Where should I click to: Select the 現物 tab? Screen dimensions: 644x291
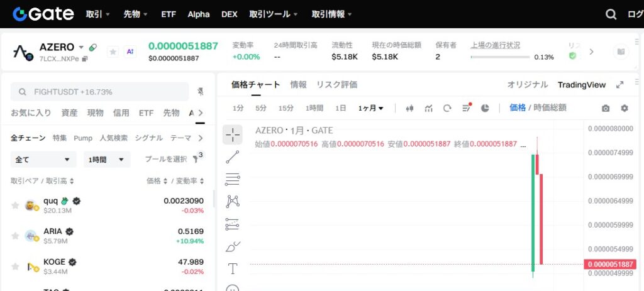(x=96, y=113)
